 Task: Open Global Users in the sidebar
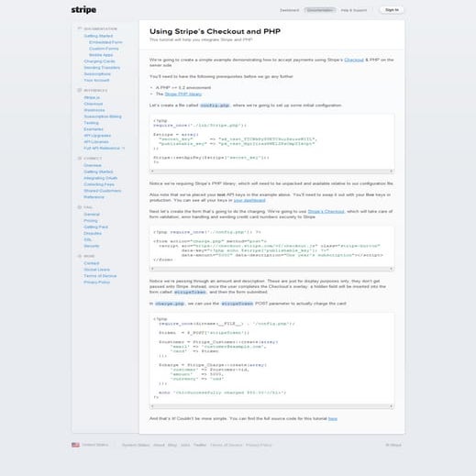click(96, 270)
